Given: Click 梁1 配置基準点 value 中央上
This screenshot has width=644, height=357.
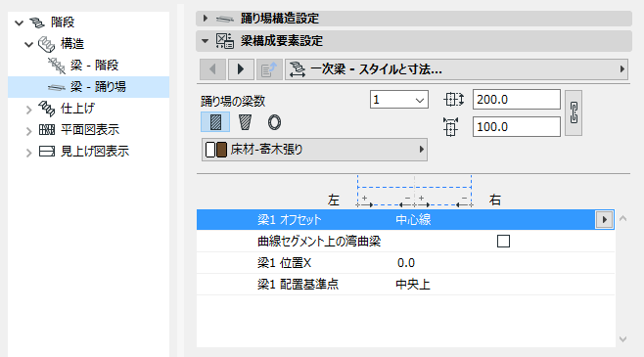Looking at the screenshot, I should 413,285.
